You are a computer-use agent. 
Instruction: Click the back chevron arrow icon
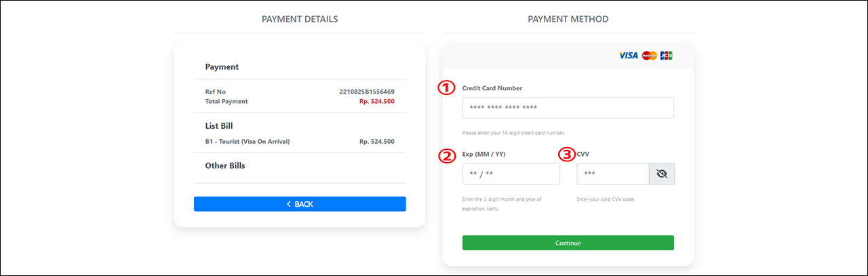click(288, 204)
